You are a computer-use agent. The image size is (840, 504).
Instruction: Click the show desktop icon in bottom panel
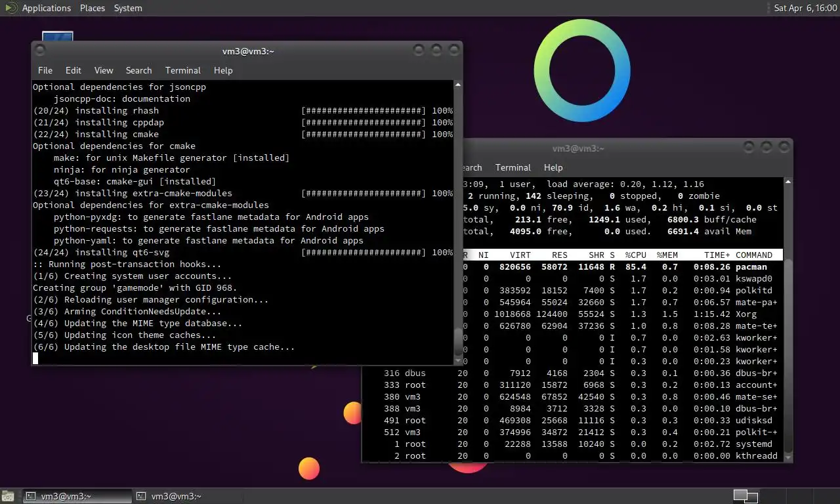click(7, 497)
